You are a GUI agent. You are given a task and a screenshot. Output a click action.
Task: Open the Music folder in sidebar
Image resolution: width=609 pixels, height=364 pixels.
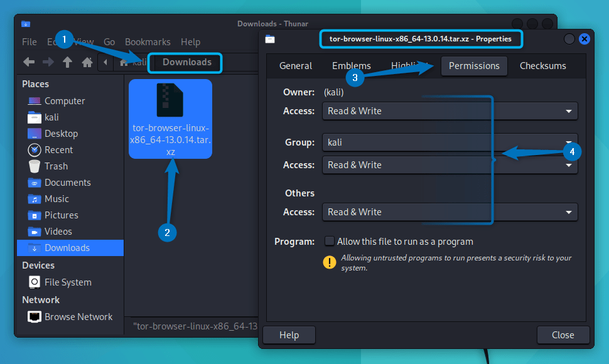(55, 198)
